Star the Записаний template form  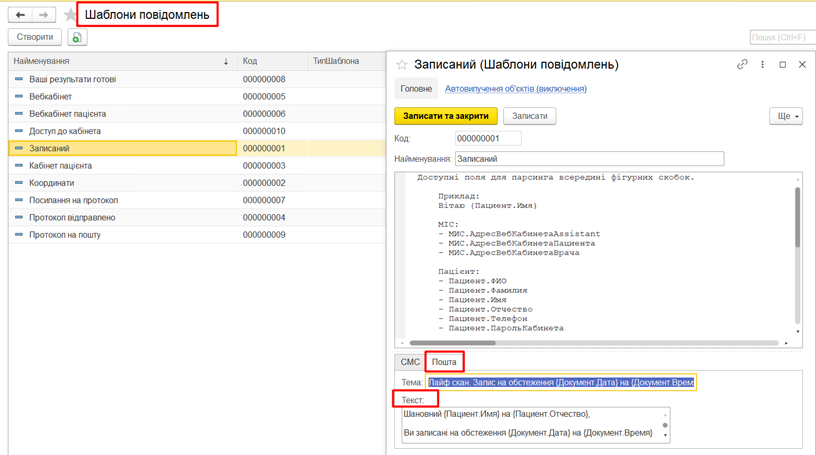click(x=402, y=65)
